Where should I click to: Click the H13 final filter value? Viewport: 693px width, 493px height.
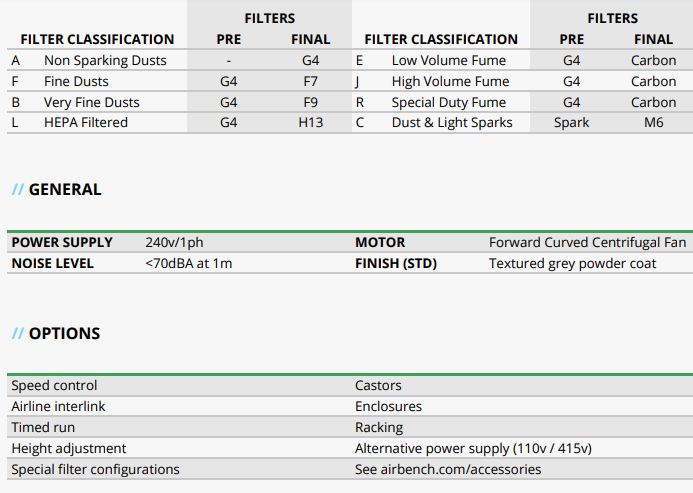click(x=310, y=122)
